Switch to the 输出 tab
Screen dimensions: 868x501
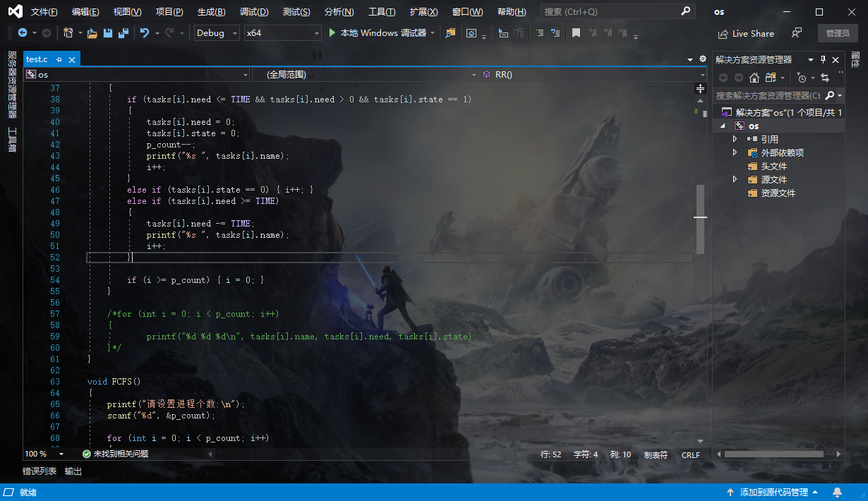(73, 471)
